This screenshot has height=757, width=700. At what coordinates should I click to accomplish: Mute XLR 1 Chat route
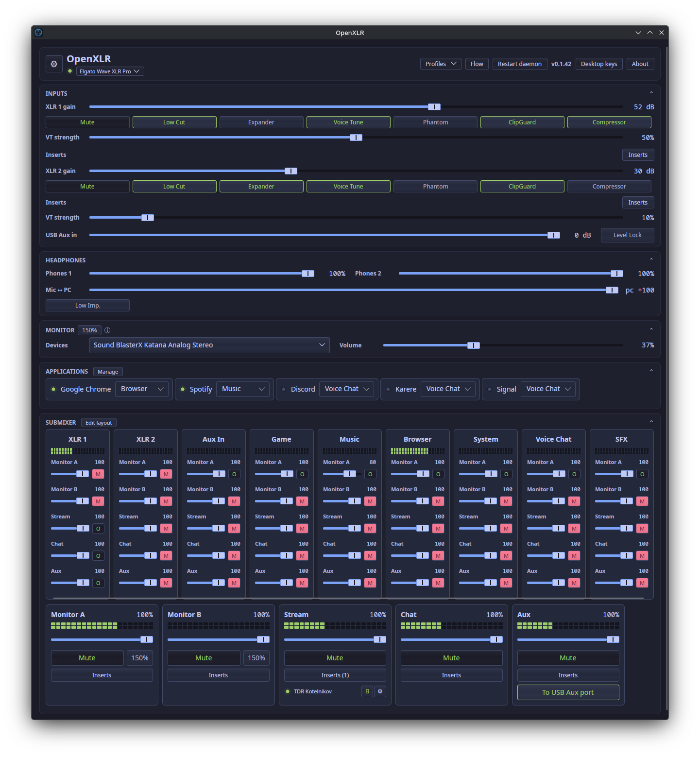98,556
